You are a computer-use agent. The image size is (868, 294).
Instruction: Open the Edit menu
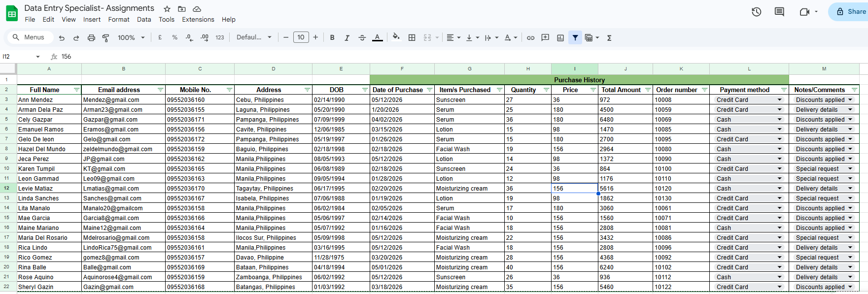pos(48,20)
